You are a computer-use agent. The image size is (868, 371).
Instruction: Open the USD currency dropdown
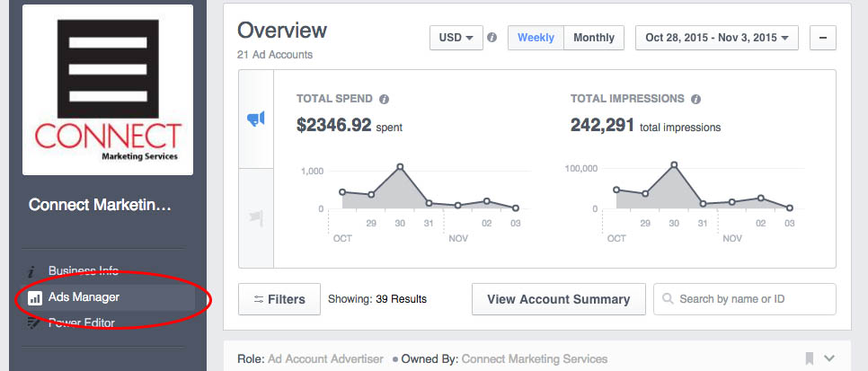(x=456, y=38)
